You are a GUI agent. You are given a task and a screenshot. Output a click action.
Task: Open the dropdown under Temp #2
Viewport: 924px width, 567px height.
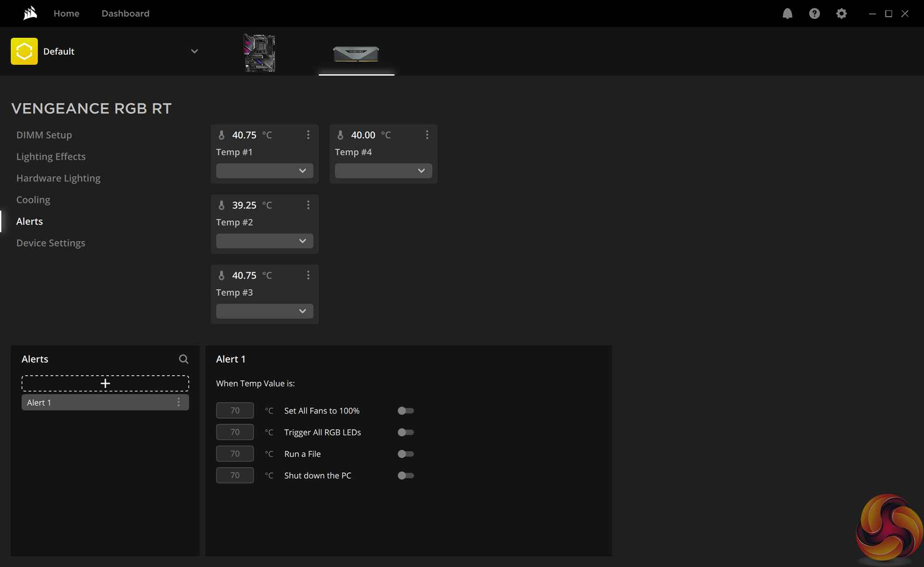click(x=264, y=241)
